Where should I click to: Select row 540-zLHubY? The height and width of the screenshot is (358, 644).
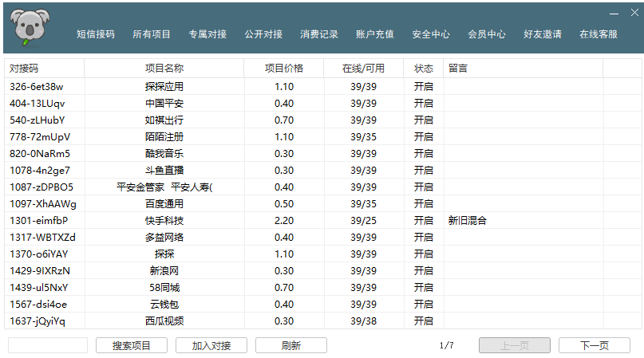323,120
